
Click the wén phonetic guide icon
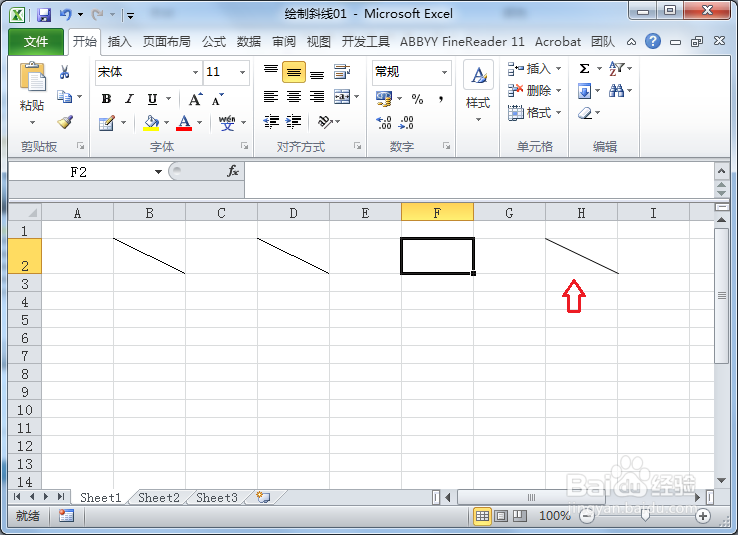(227, 122)
